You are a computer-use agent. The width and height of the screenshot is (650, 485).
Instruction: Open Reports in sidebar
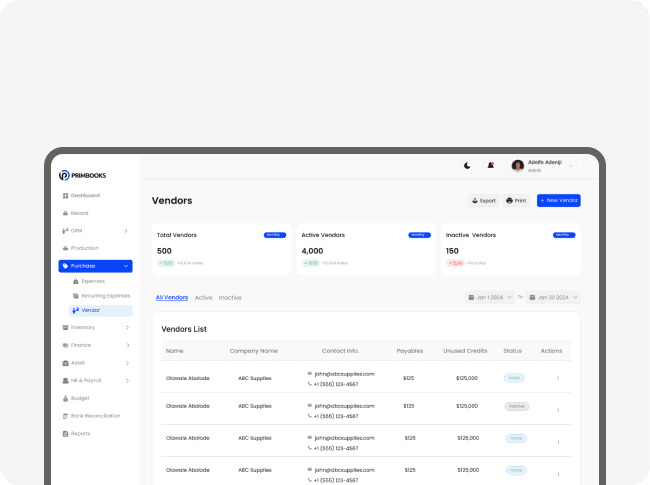coord(80,434)
